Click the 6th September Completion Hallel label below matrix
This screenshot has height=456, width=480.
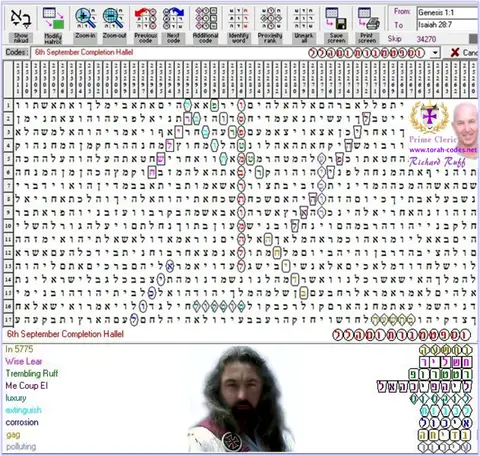click(x=65, y=334)
